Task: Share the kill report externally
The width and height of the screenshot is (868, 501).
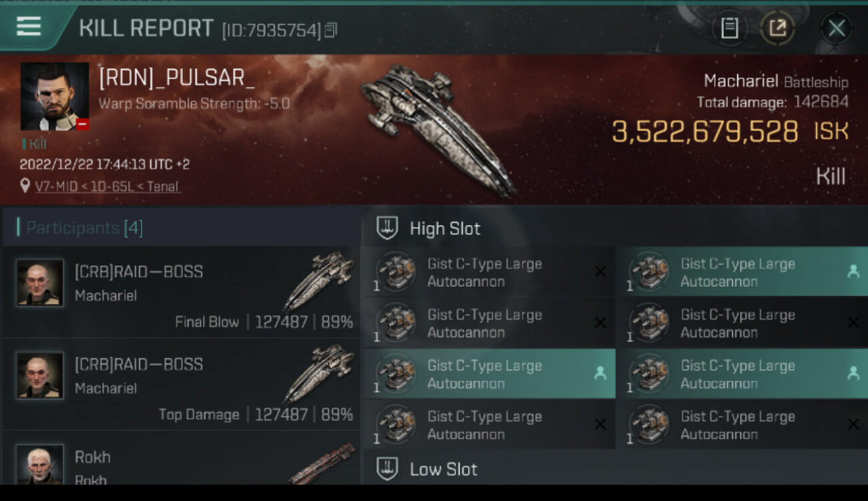Action: click(x=777, y=29)
